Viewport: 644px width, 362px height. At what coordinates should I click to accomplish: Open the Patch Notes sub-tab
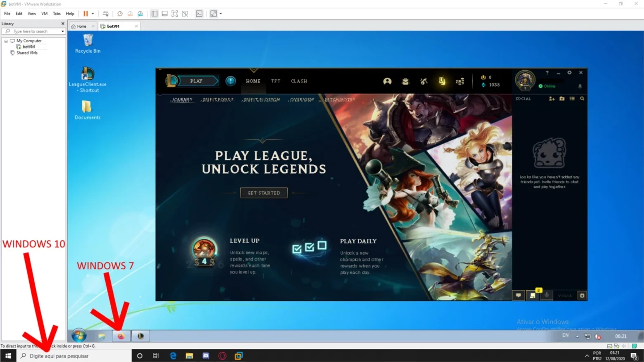pos(339,99)
